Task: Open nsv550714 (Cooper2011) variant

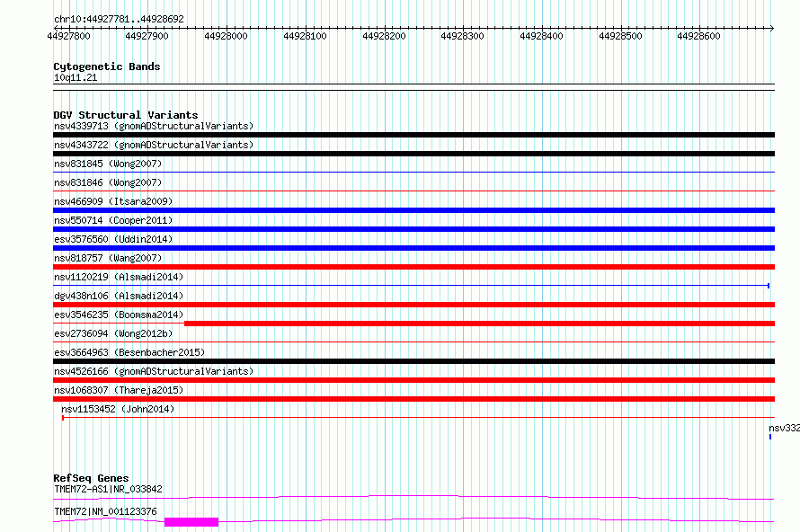Action: click(113, 220)
